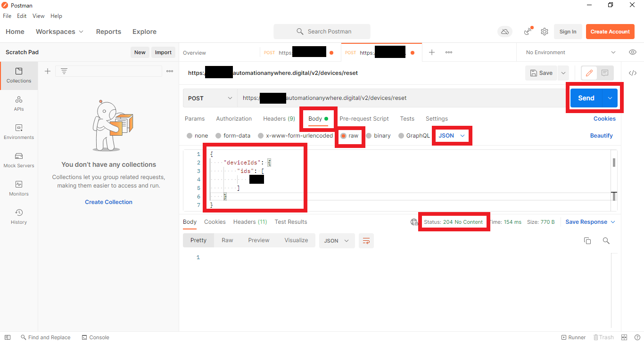
Task: Search within the response body icon
Action: pos(606,241)
